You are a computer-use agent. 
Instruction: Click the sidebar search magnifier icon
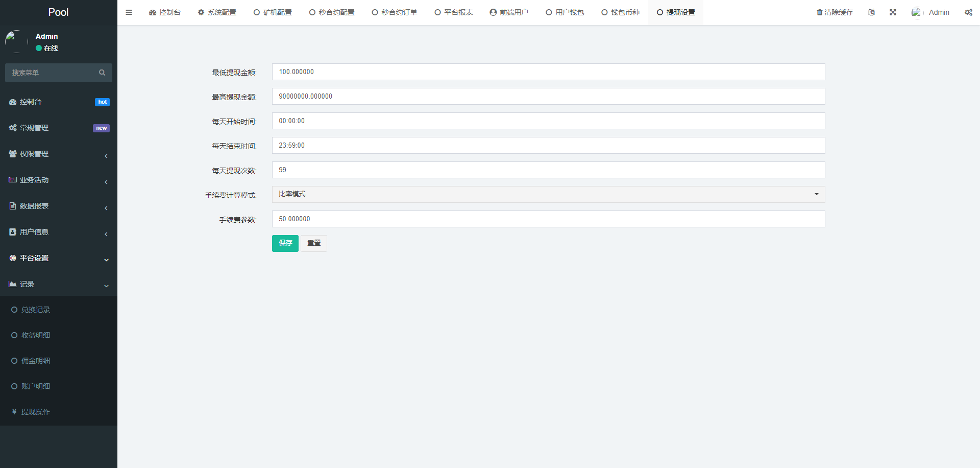(102, 73)
